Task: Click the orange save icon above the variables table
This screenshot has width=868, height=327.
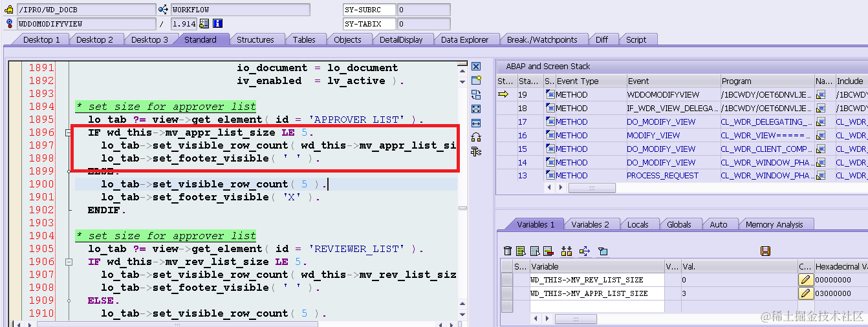Action: 765,251
